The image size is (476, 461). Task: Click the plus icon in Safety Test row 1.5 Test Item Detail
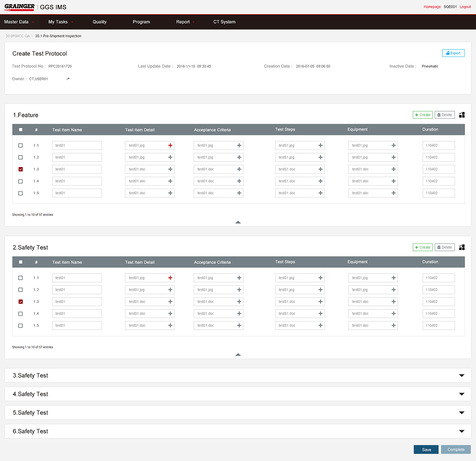click(170, 326)
